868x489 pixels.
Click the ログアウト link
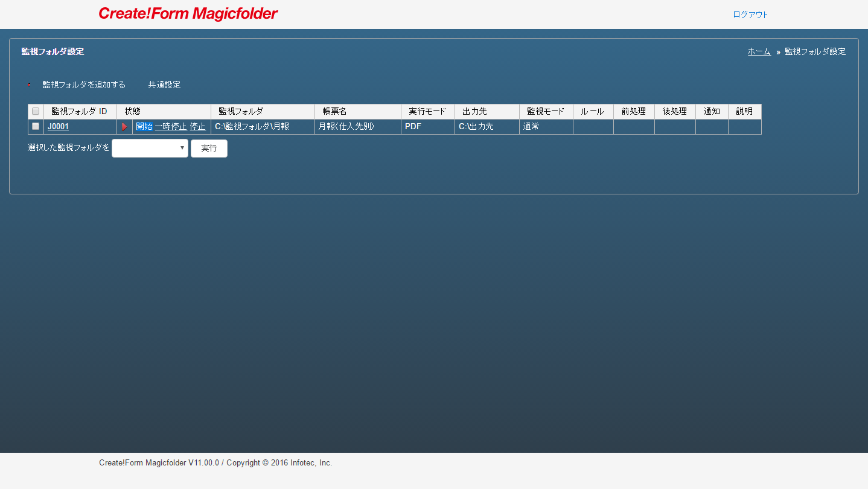[750, 14]
